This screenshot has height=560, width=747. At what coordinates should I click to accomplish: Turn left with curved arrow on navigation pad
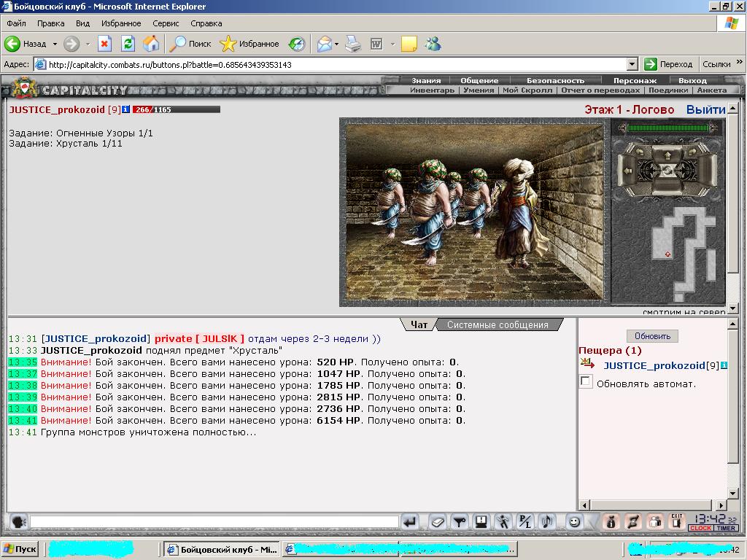639,152
